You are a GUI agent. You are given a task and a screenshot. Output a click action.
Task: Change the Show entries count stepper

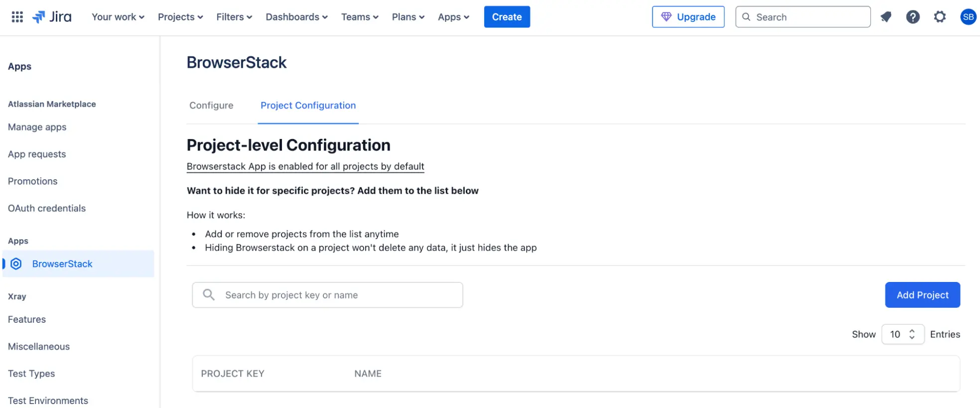911,334
